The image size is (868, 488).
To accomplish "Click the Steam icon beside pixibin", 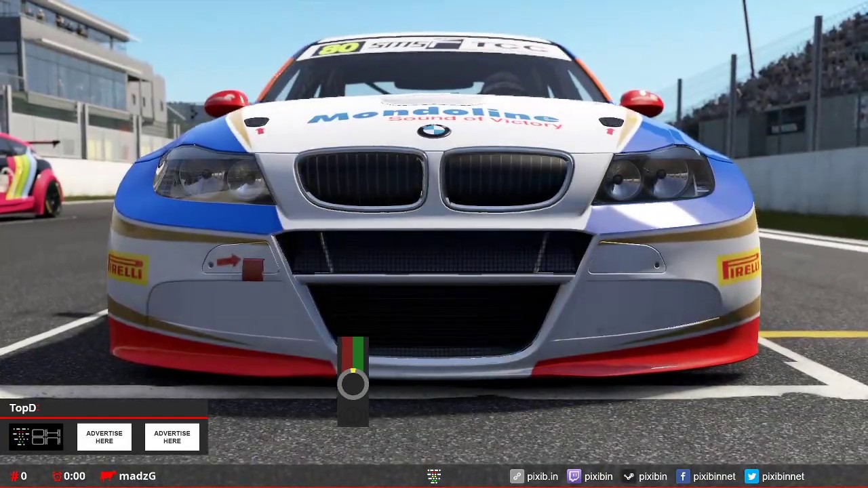I will (x=629, y=476).
